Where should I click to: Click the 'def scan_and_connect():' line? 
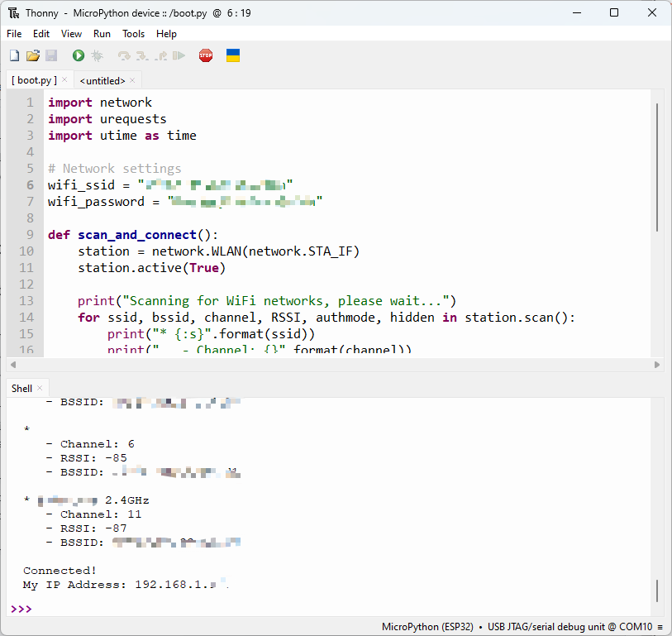[x=133, y=235]
